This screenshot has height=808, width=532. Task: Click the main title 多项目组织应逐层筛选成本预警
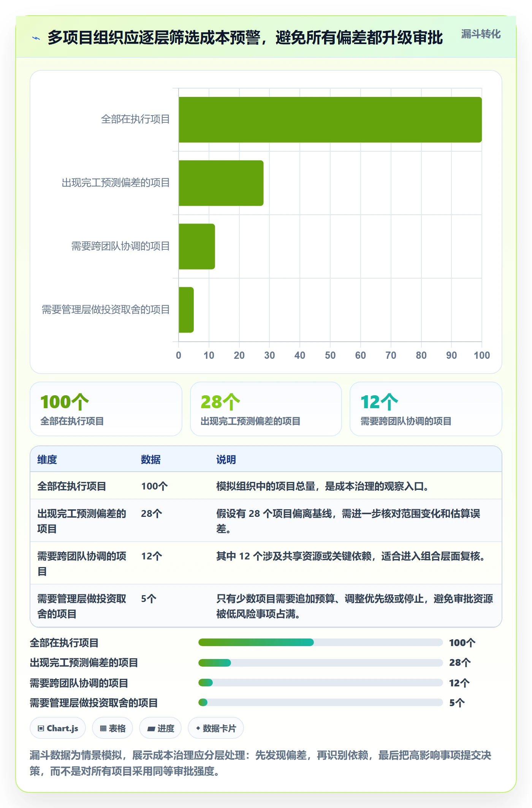[x=245, y=38]
